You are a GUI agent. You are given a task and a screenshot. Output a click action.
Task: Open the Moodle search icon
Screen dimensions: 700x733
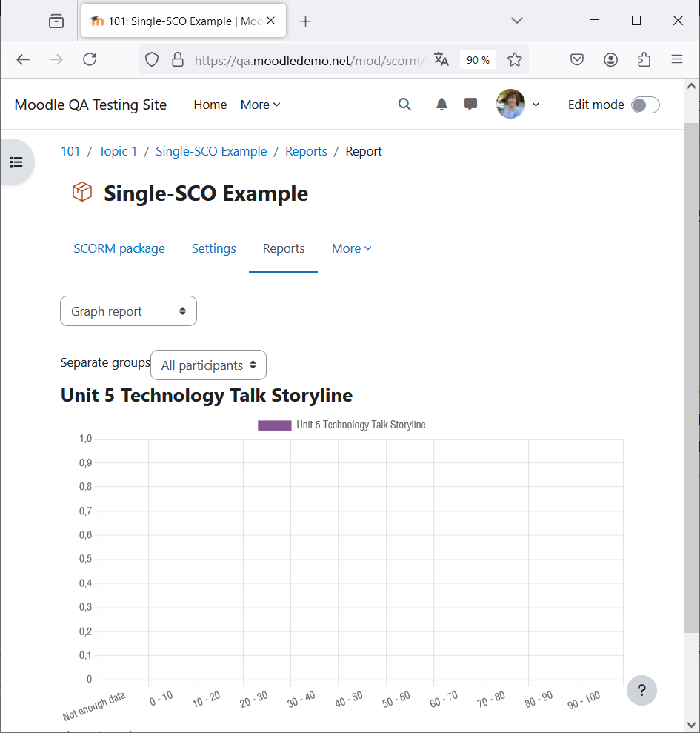pos(404,105)
